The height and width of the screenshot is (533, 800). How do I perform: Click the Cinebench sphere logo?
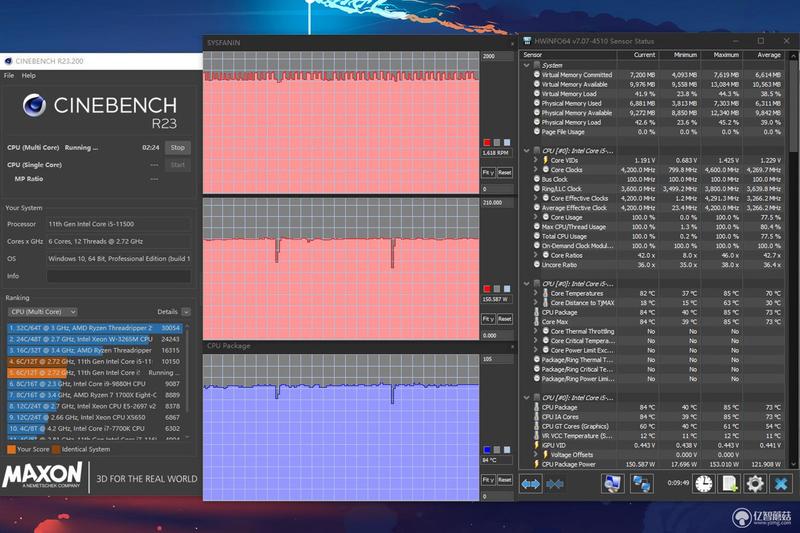coord(34,105)
